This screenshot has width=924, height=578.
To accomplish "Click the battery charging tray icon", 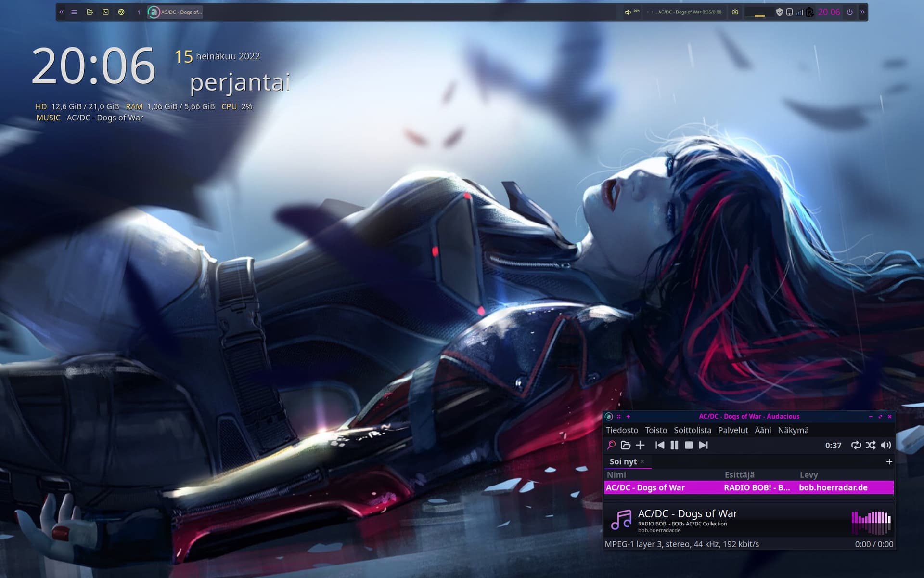I will pos(809,12).
